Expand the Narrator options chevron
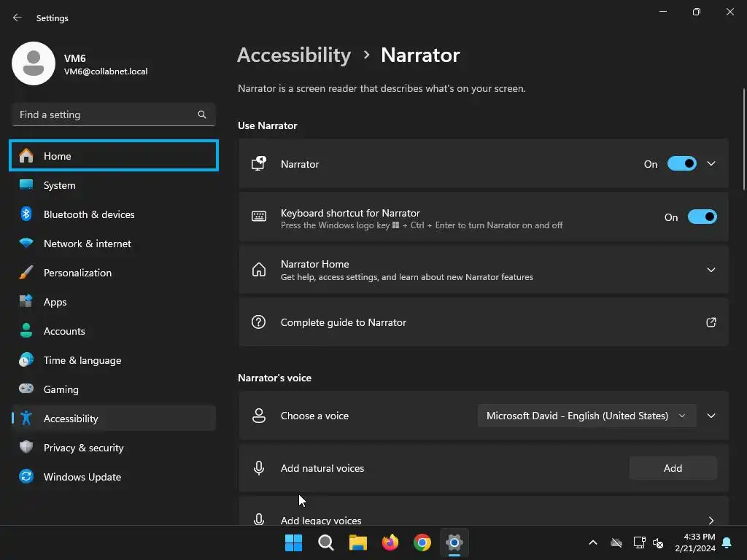 (x=711, y=164)
